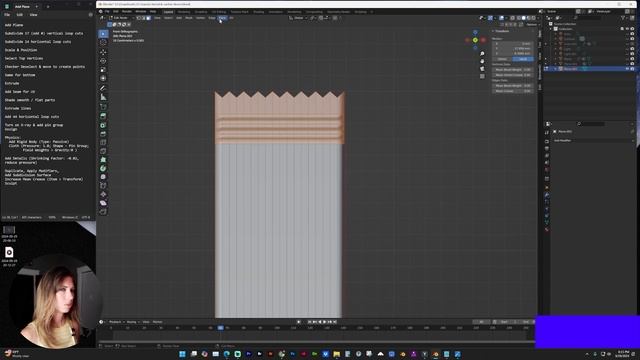Open Modifiers wrench tab in Properties editor
The image size is (640, 360).
pyautogui.click(x=547, y=195)
